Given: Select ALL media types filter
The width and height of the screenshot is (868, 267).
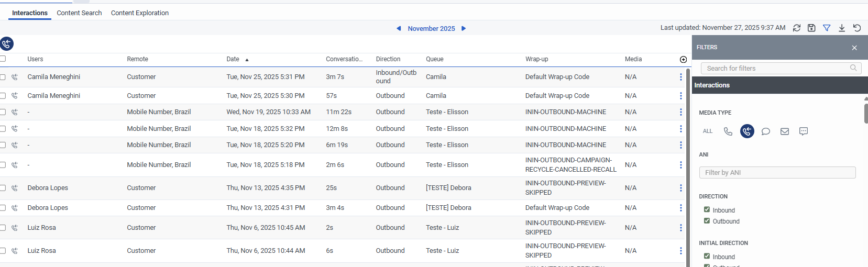Looking at the screenshot, I should [708, 131].
